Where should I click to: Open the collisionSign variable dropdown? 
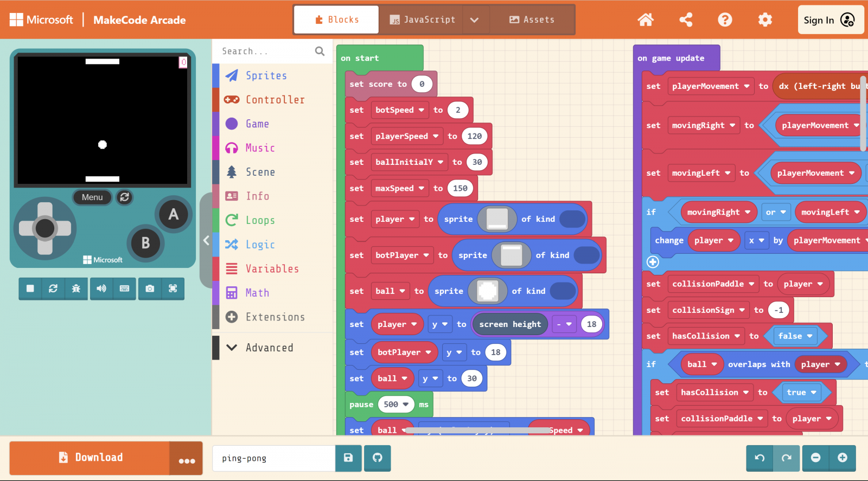click(x=709, y=310)
